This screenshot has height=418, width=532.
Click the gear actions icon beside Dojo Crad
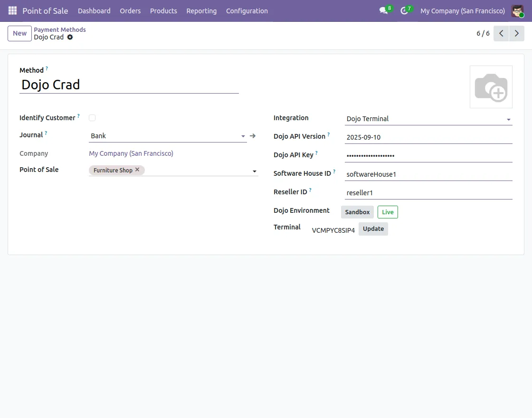(70, 37)
